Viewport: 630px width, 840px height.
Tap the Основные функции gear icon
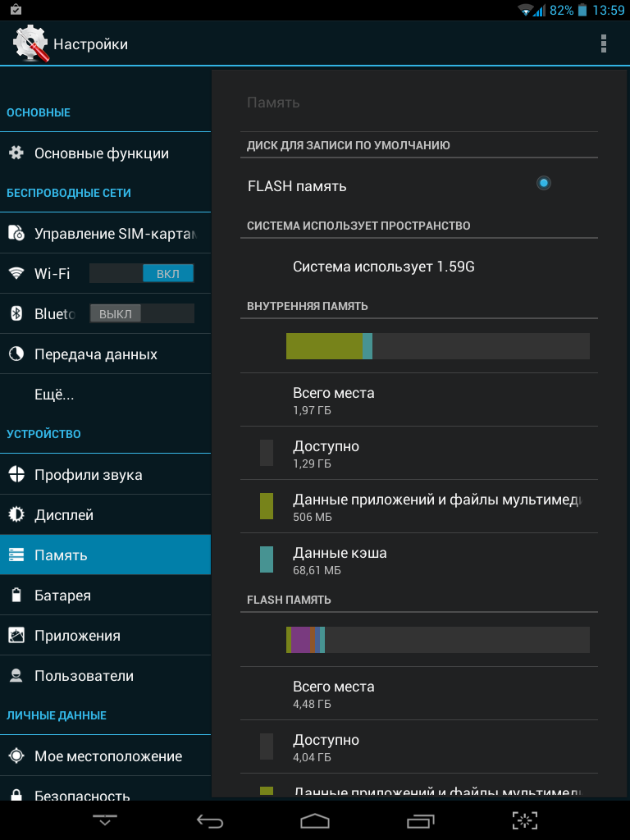(16, 153)
